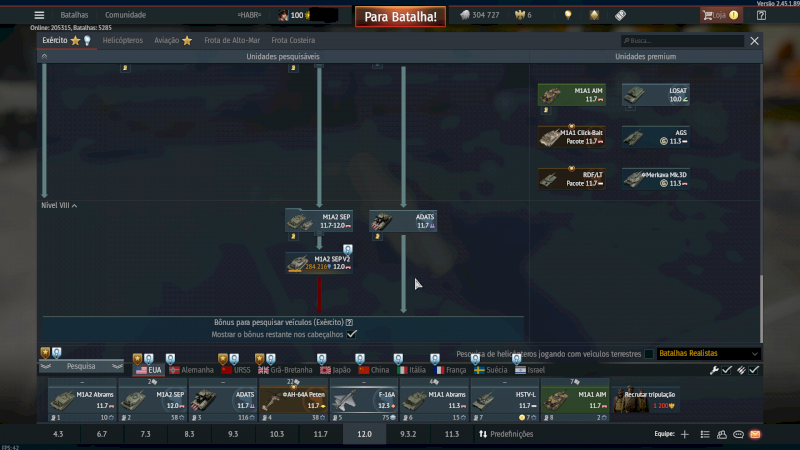Switch to Frota de Alto-Mar tab

pyautogui.click(x=232, y=40)
